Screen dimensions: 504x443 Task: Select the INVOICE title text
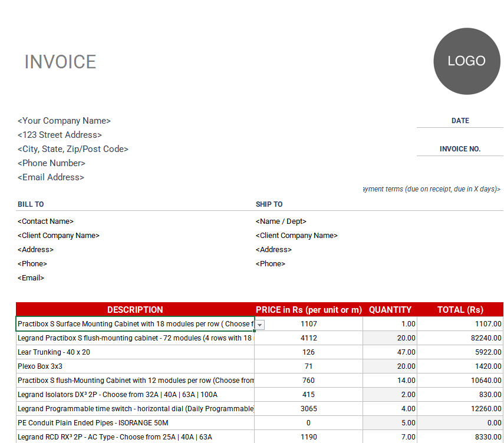[61, 62]
